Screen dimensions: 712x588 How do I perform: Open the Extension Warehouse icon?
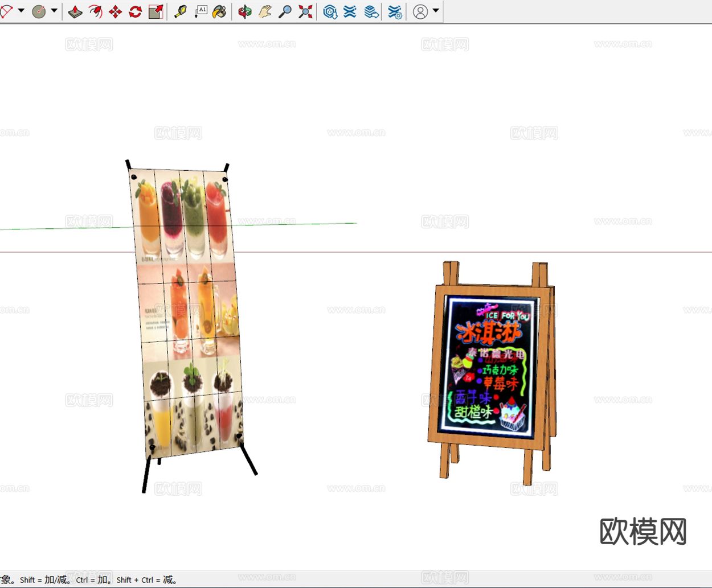point(350,11)
